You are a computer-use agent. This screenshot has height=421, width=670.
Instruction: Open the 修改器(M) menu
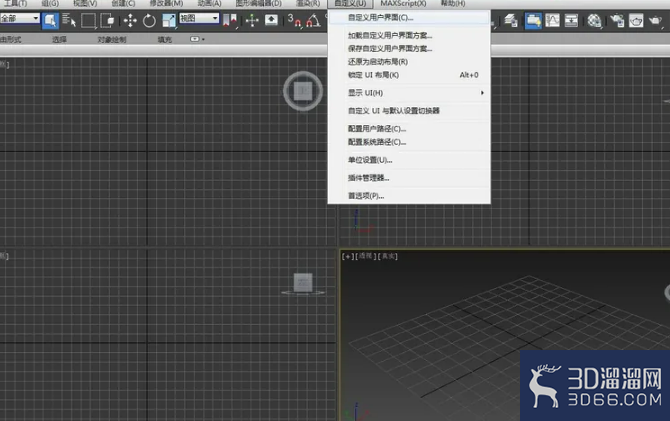pos(166,3)
